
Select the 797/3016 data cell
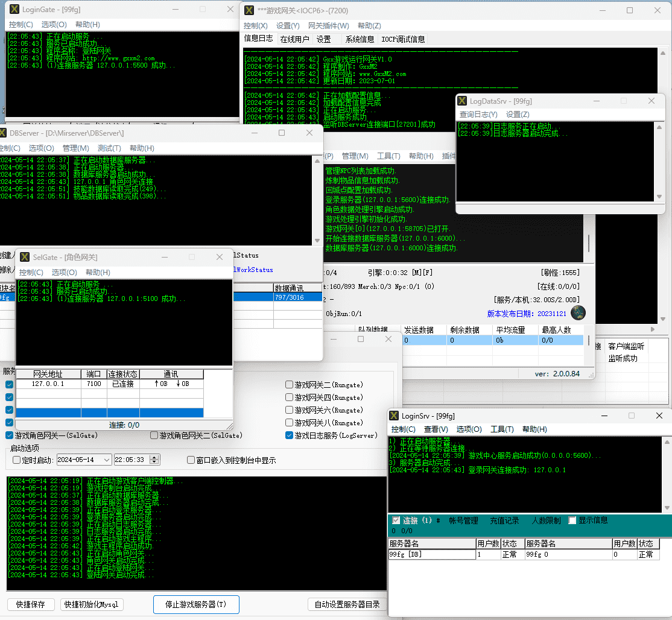(x=298, y=297)
